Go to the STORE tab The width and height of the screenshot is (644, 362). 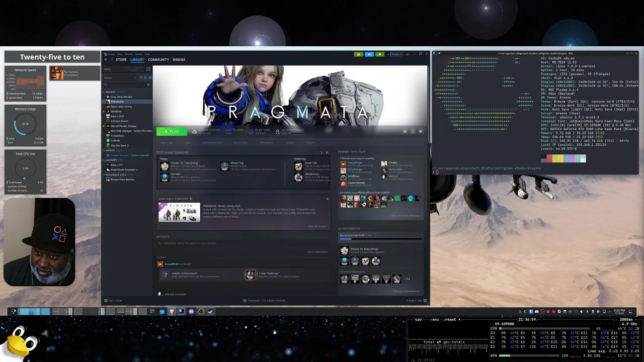point(121,60)
